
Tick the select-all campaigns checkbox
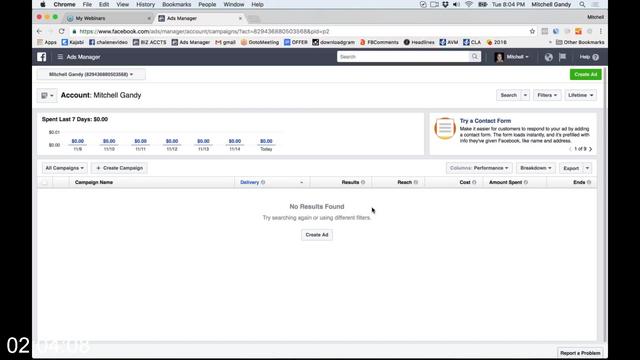coord(44,182)
